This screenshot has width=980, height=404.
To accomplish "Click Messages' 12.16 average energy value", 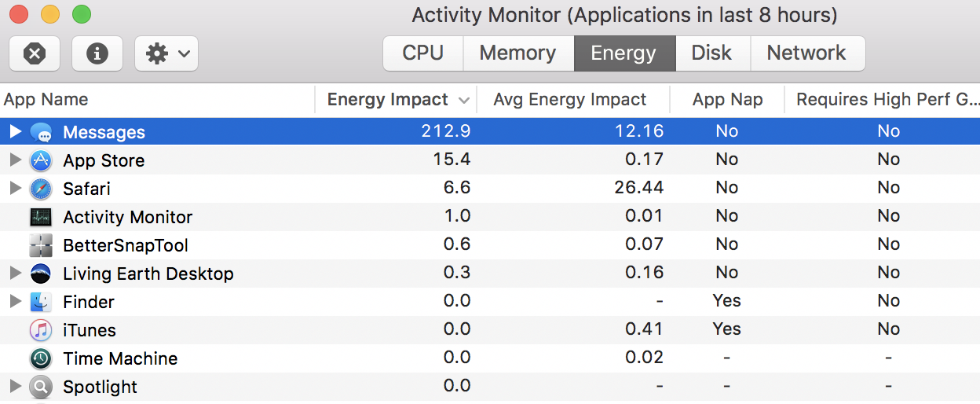I will point(638,131).
